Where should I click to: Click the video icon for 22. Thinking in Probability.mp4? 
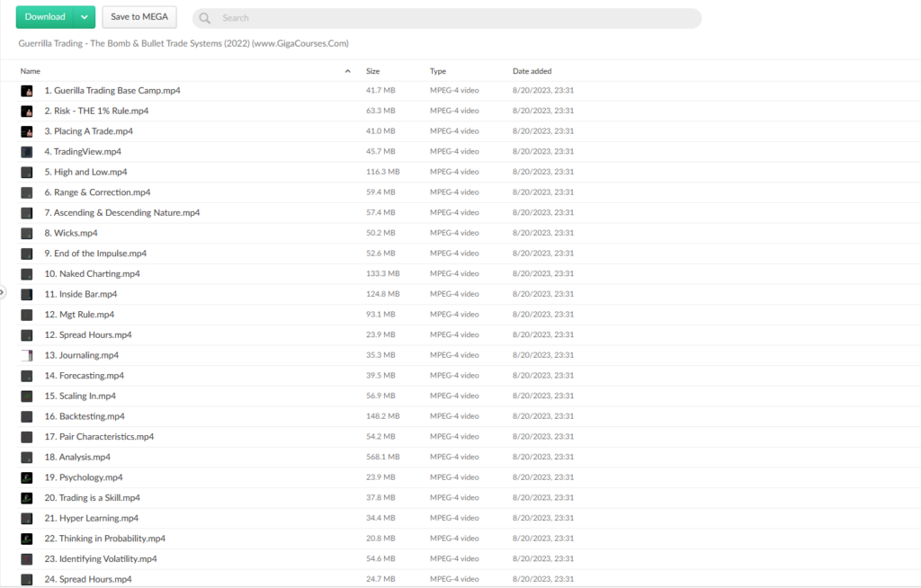coord(27,539)
